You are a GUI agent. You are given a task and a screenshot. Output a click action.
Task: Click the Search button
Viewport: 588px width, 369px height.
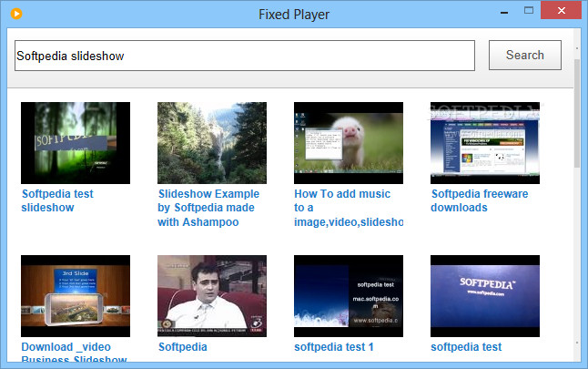pos(524,56)
